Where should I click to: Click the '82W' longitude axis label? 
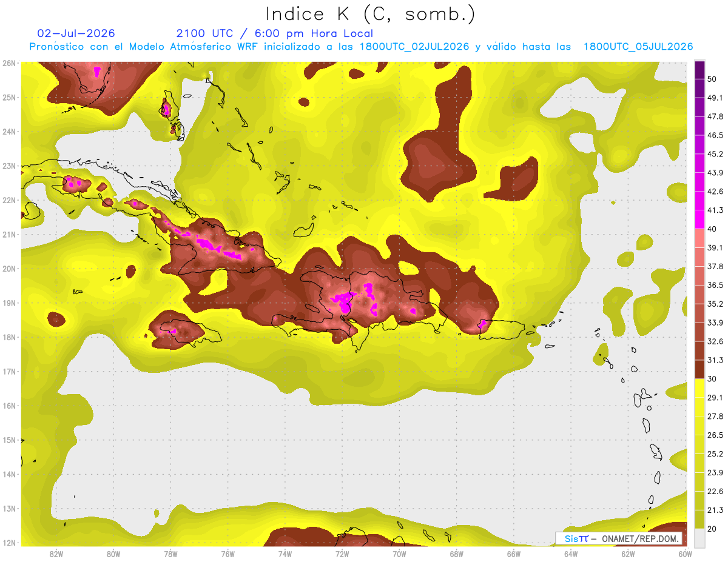click(x=56, y=554)
